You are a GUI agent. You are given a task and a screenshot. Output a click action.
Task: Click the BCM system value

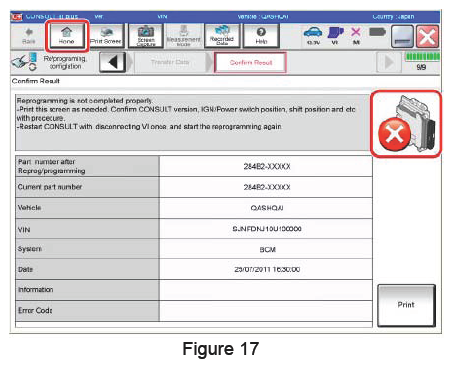click(267, 249)
